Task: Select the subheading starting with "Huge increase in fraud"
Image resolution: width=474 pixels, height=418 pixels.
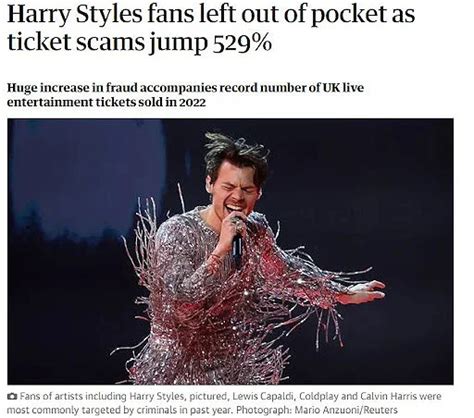Action: click(185, 95)
